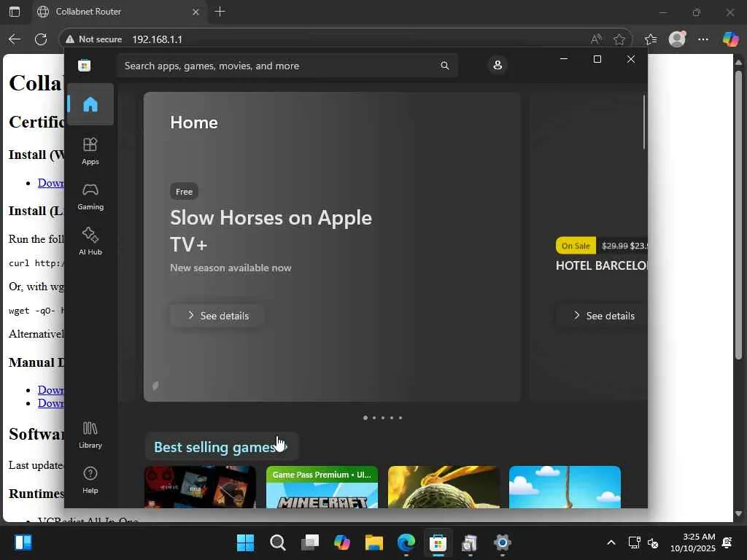Image resolution: width=747 pixels, height=560 pixels.
Task: Close the Collabnet Router tab
Action: 196,12
